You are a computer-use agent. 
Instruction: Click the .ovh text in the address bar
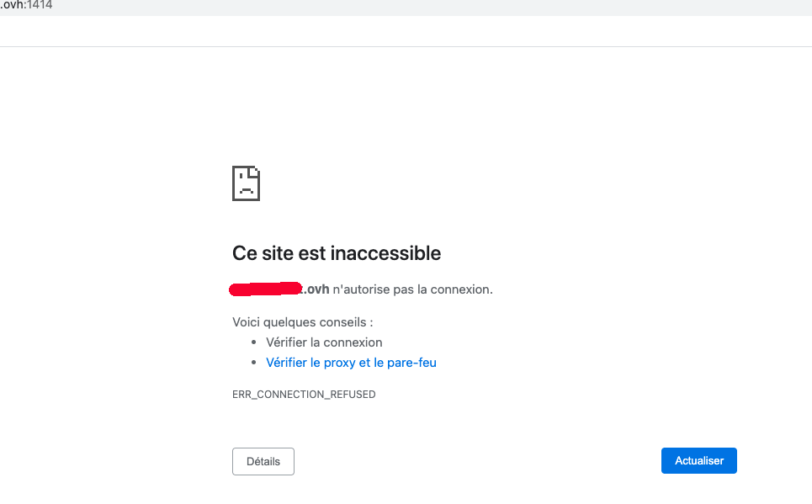12,5
